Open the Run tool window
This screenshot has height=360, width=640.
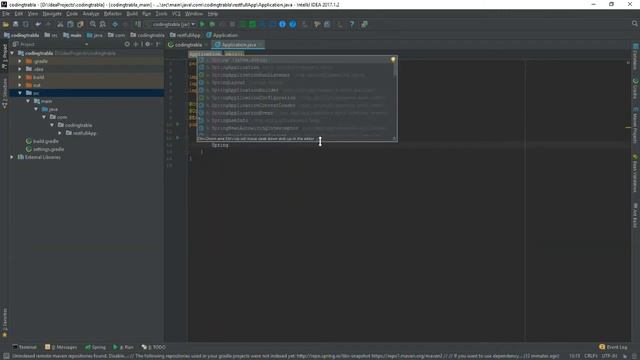coord(124,347)
